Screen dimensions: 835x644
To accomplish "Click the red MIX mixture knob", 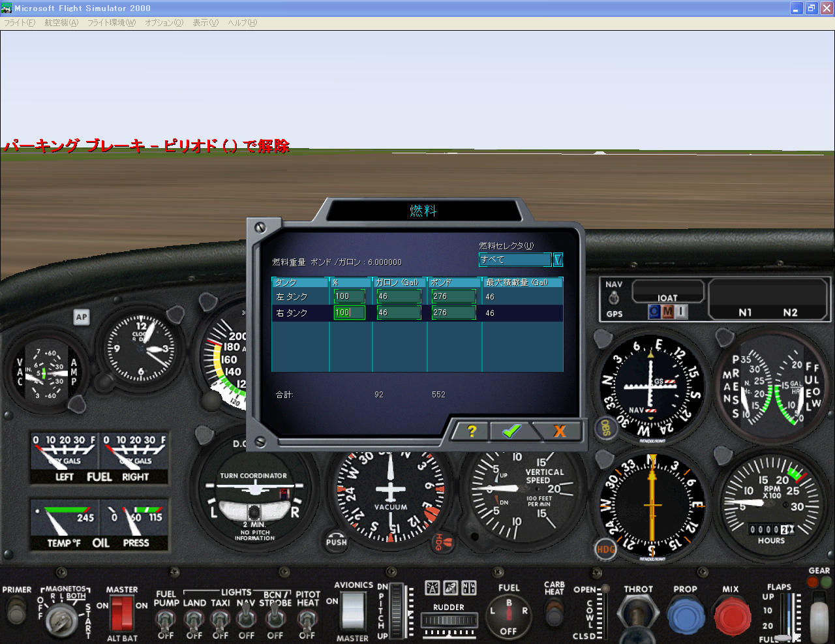I will click(732, 617).
